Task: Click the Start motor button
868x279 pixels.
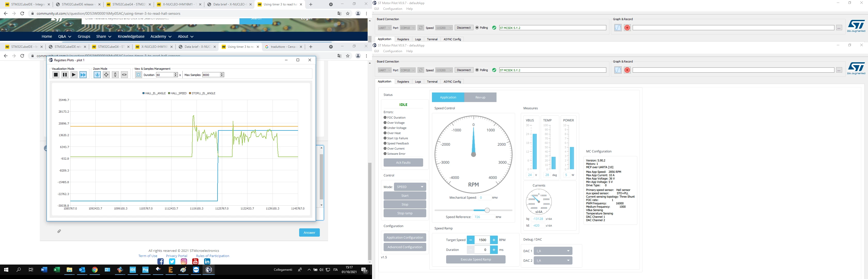Action: (405, 196)
